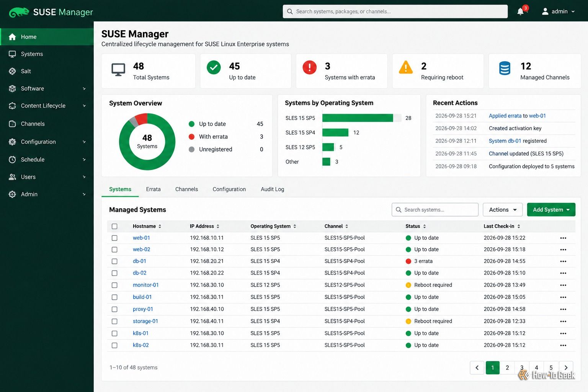Viewport: 588px width, 392px height.
Task: Check the monitor-01 row checkbox
Action: tap(114, 285)
